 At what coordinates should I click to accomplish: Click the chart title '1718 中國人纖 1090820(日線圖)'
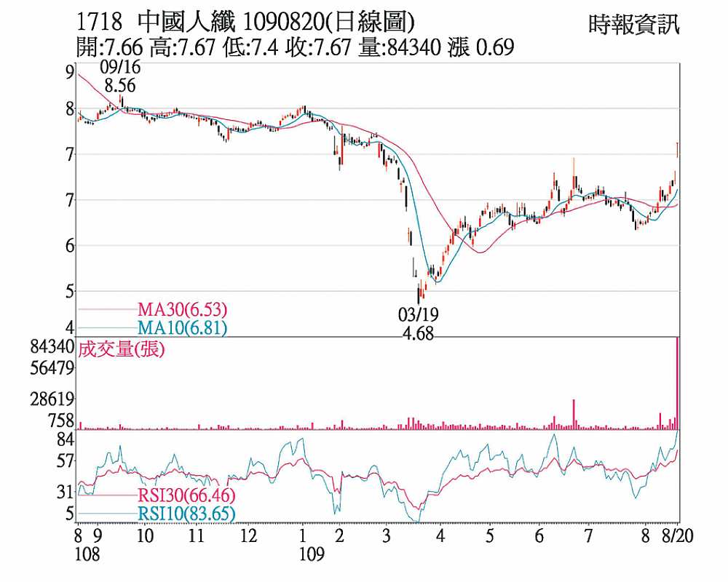(245, 21)
